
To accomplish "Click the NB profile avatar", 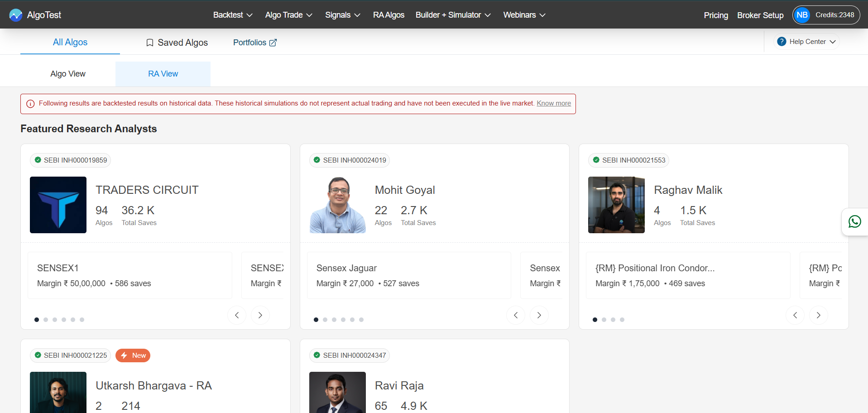I will pos(802,15).
